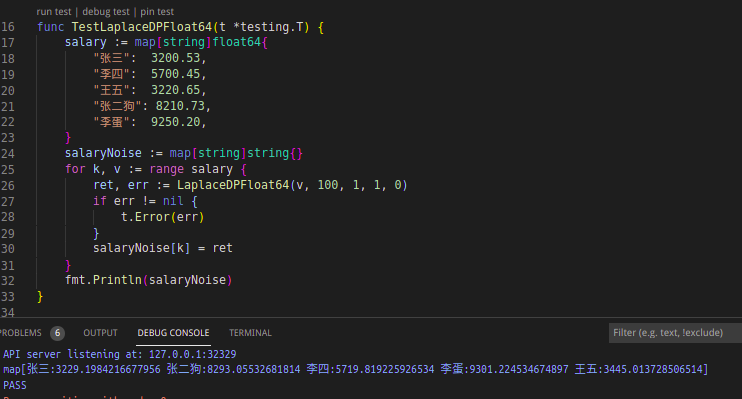Click the 'nil' keyword on line 27

coord(173,201)
